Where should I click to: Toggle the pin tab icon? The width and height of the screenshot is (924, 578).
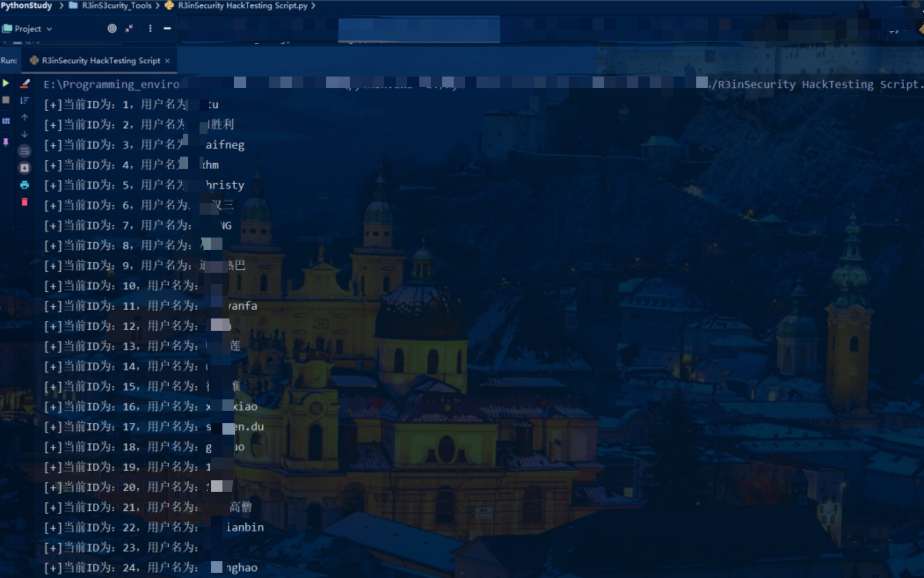click(6, 142)
